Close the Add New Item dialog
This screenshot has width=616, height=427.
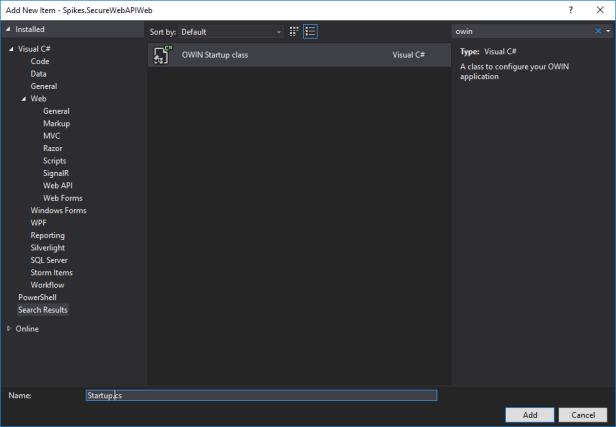[600, 10]
